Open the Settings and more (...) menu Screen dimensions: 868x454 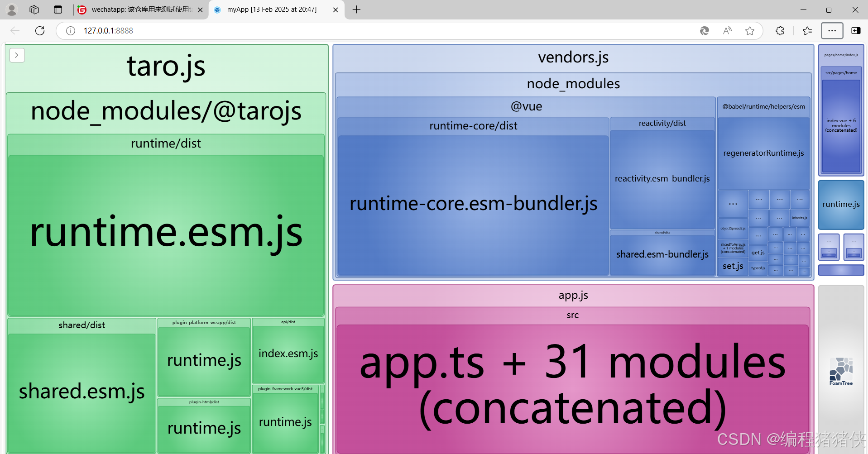coord(832,31)
